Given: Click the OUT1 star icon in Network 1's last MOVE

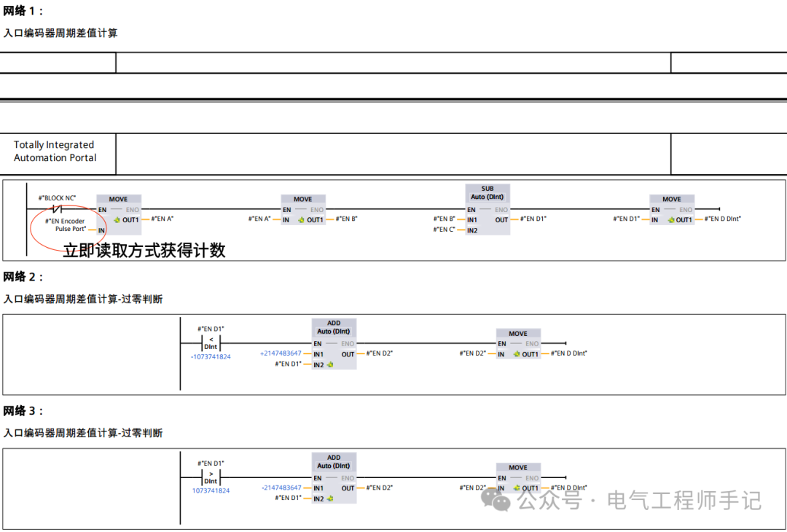Looking at the screenshot, I should click(x=671, y=220).
